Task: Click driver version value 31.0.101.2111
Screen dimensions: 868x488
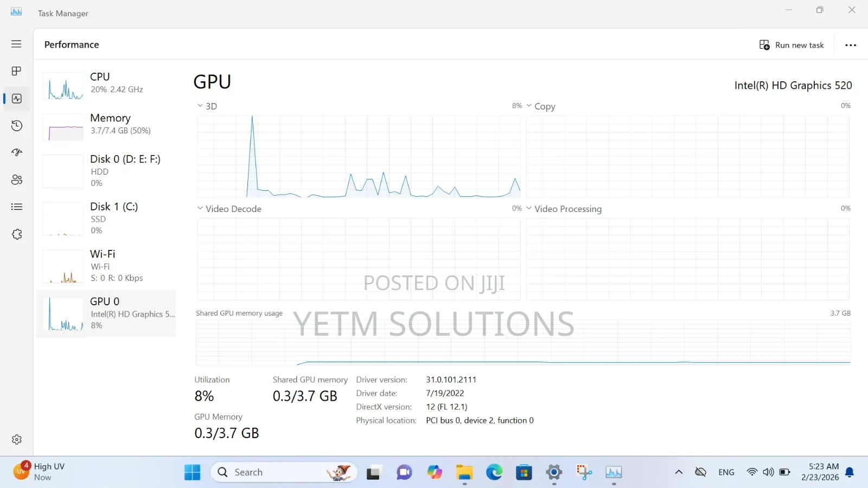Action: (451, 380)
